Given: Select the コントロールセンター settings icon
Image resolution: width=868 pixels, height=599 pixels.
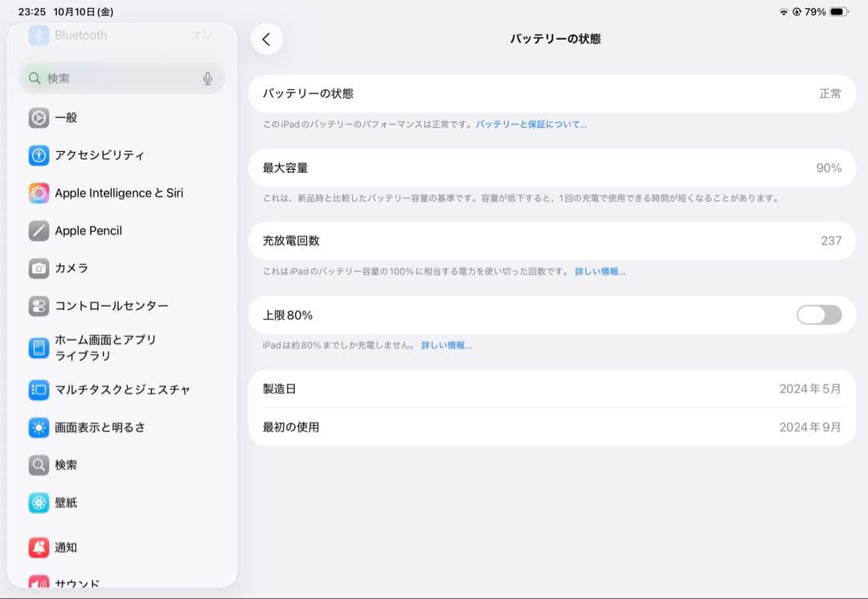Looking at the screenshot, I should point(39,306).
